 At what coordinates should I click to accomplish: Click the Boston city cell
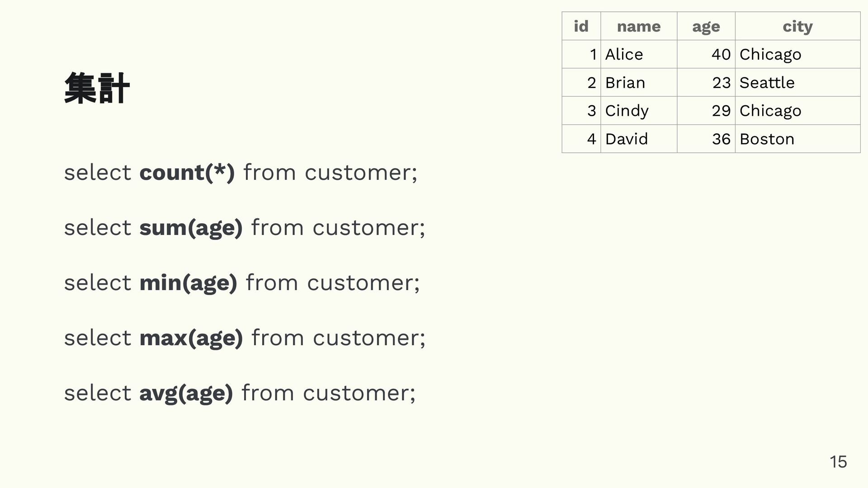coord(798,139)
